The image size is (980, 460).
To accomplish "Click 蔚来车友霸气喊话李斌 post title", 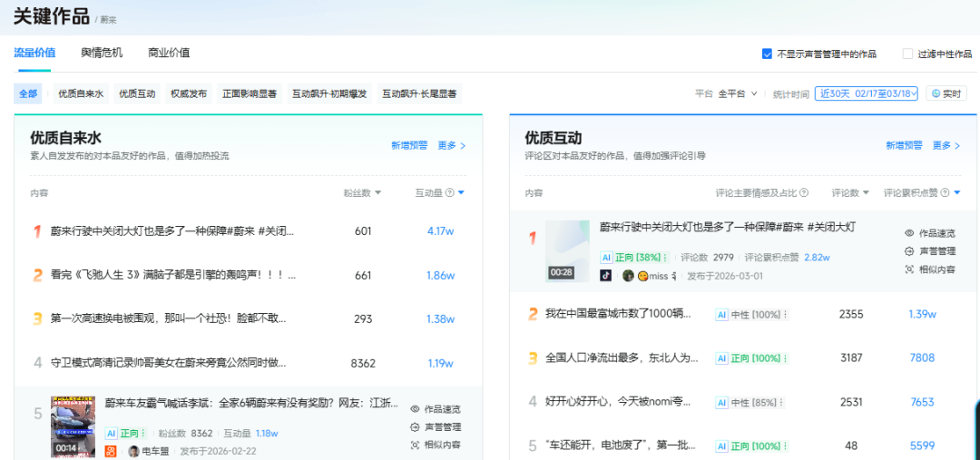I will [252, 403].
